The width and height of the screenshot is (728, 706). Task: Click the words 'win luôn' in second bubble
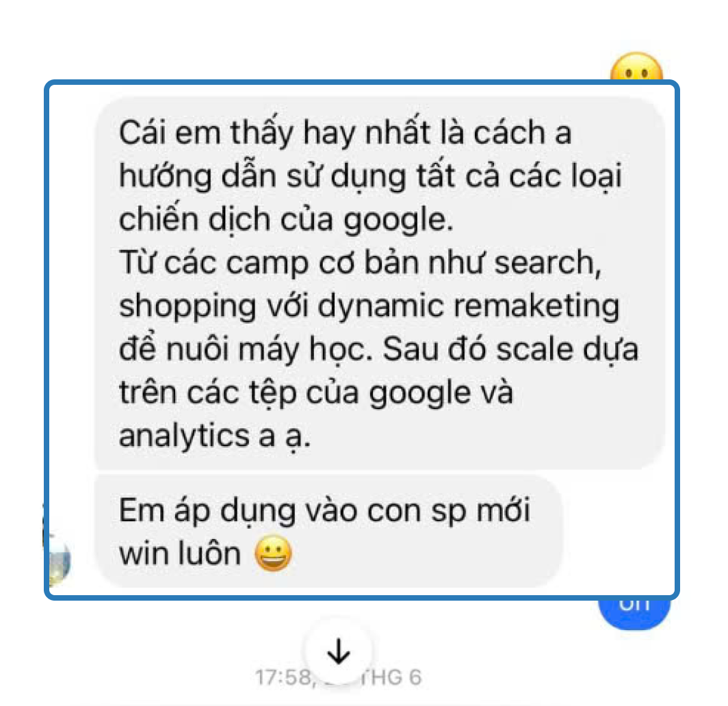[x=180, y=553]
